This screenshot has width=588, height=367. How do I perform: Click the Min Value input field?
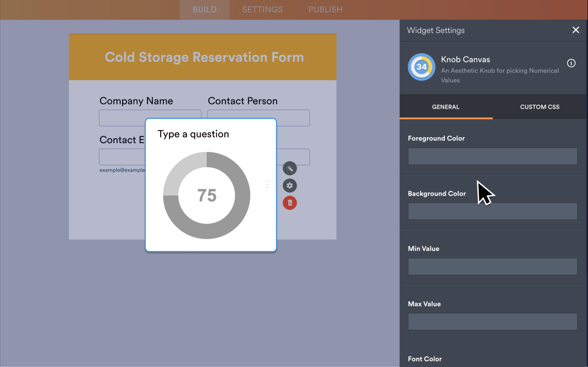(492, 266)
